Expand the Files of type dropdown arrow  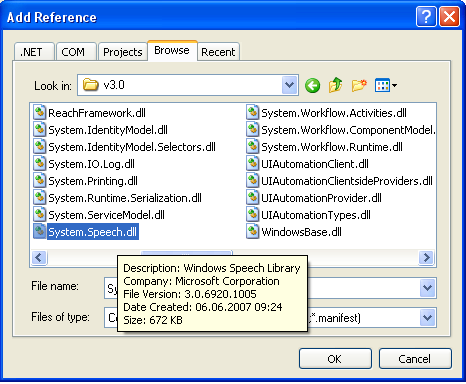427,318
